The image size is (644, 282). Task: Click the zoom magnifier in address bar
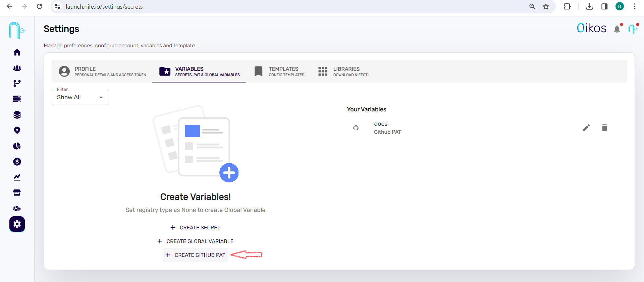coord(532,6)
